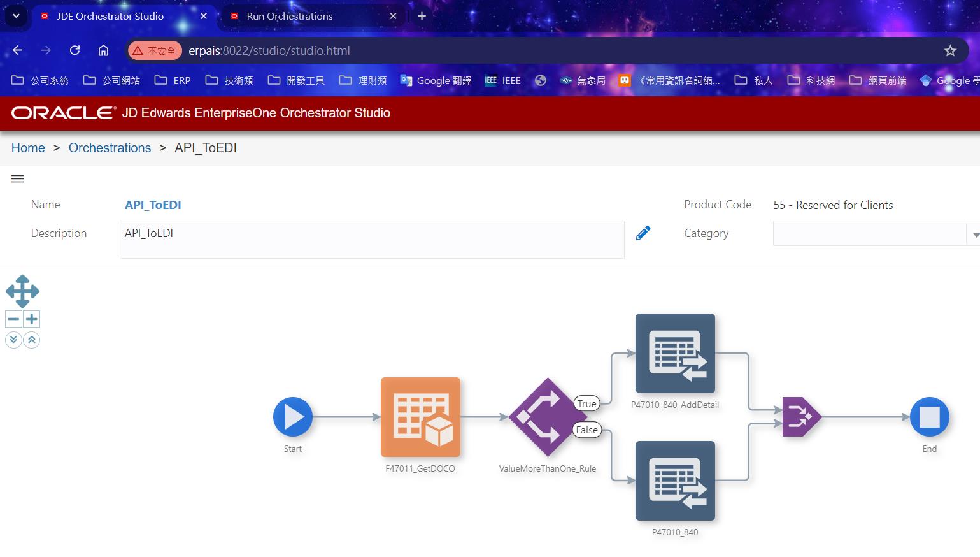Select the P47010_840 form request node
The width and height of the screenshot is (980, 557).
click(675, 481)
